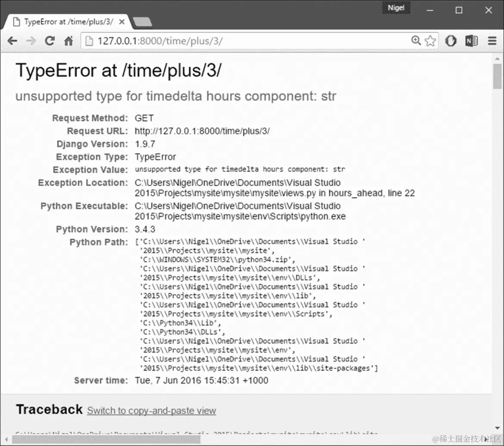Open the OneNote clipper extension

(x=471, y=41)
